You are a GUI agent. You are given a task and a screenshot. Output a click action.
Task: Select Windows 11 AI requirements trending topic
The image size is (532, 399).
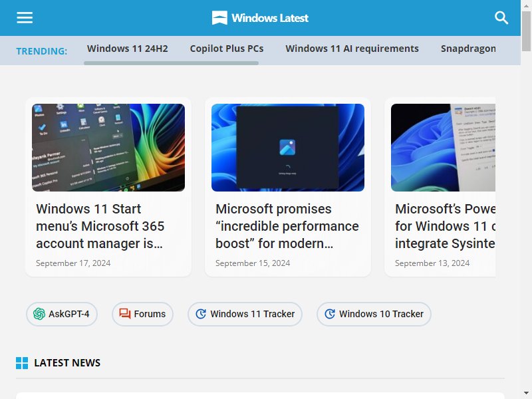coord(352,49)
